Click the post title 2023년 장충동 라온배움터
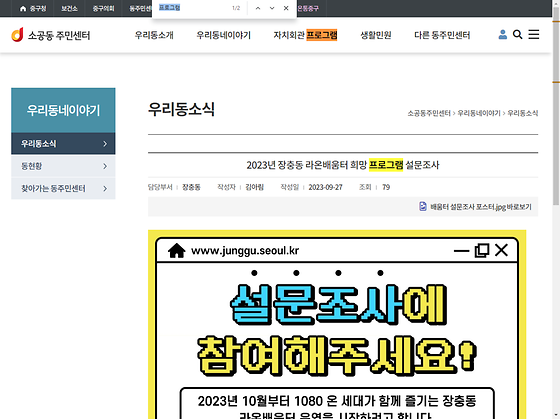Screen dimensions: 560x419 coord(342,165)
